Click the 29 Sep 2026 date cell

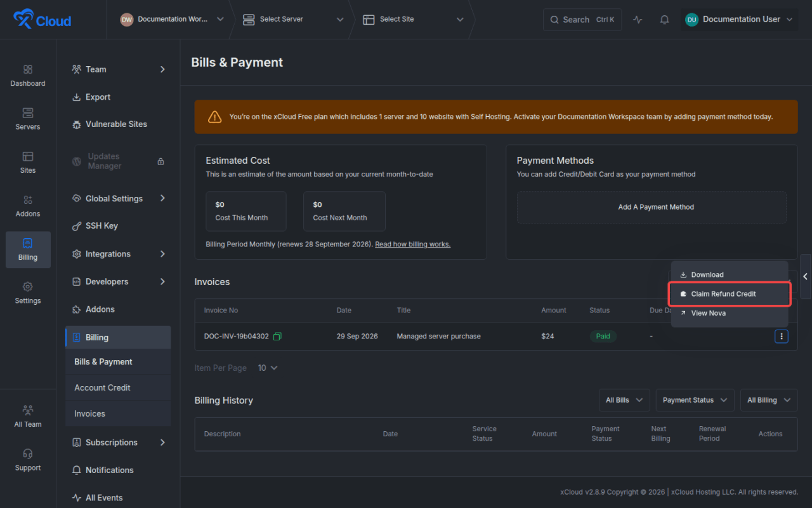pos(357,337)
